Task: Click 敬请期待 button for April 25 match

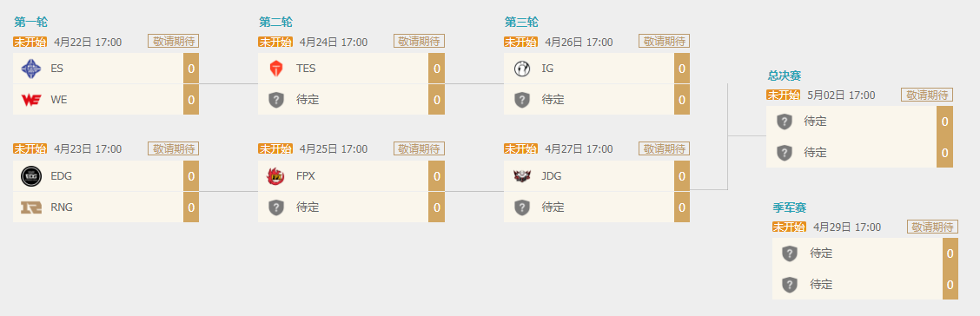Action: (x=419, y=148)
